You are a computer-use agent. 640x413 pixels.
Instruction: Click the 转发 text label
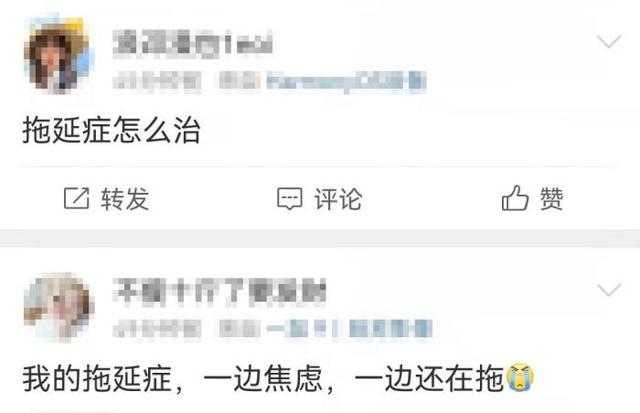(x=125, y=199)
